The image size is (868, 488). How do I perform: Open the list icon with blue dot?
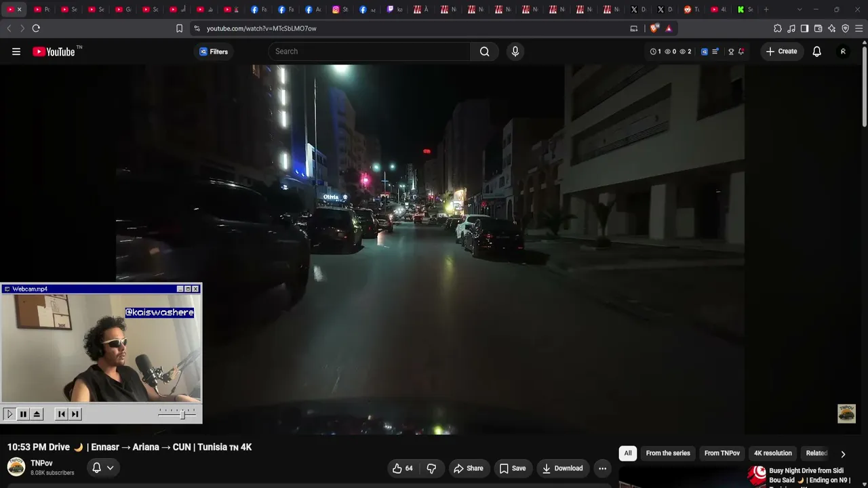715,52
